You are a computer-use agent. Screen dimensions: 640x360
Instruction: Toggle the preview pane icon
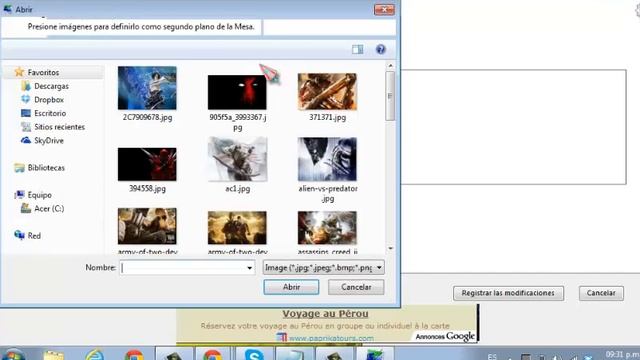pos(358,49)
